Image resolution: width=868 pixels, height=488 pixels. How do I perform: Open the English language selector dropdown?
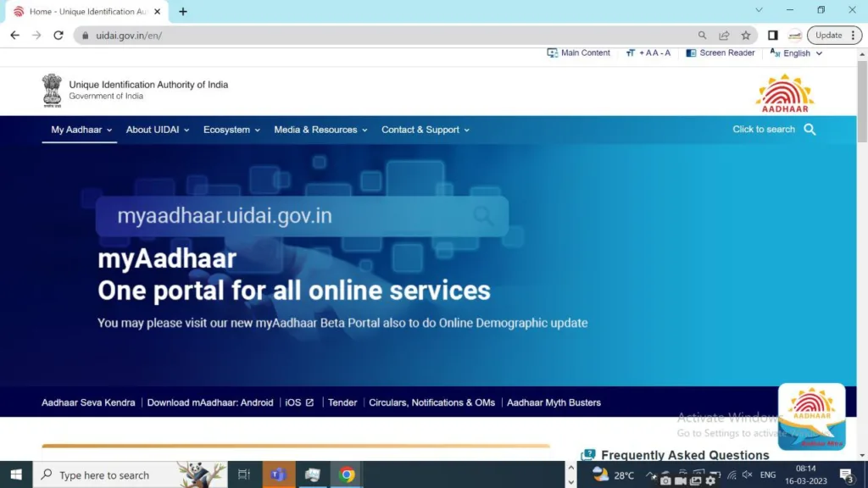tap(797, 53)
